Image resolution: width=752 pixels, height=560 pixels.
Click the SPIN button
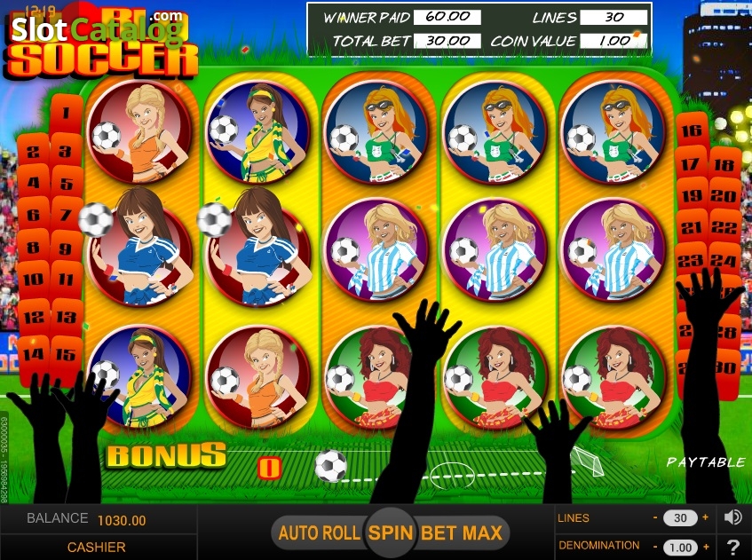[x=391, y=532]
